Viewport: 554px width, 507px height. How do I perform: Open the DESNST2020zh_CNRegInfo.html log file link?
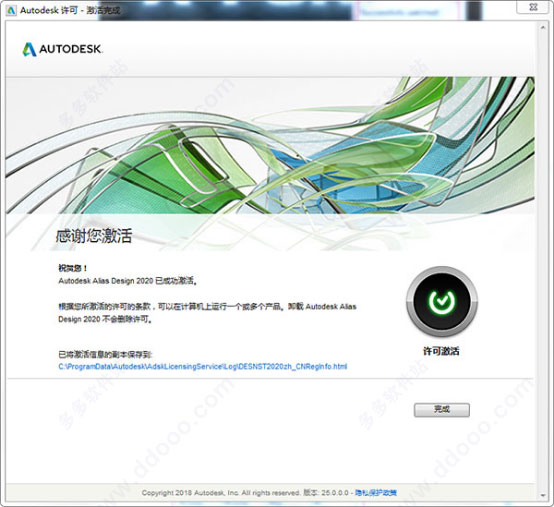(x=202, y=366)
